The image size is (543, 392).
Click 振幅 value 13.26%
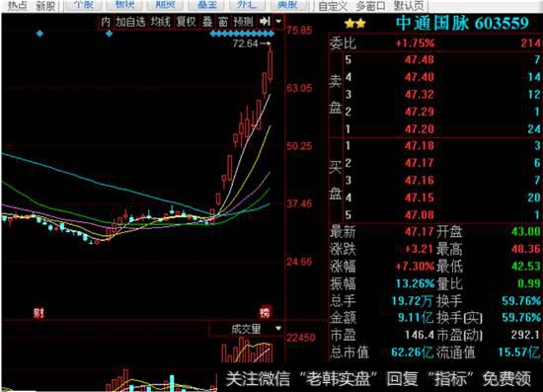click(415, 283)
